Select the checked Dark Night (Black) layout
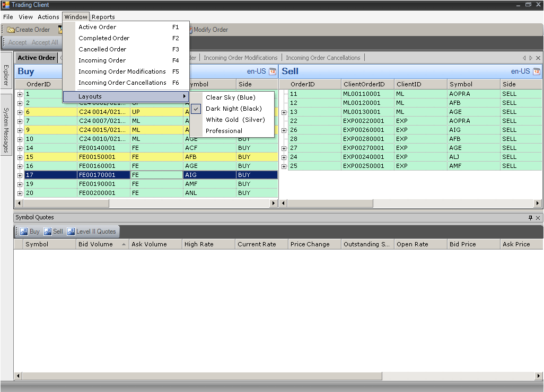 [x=233, y=109]
